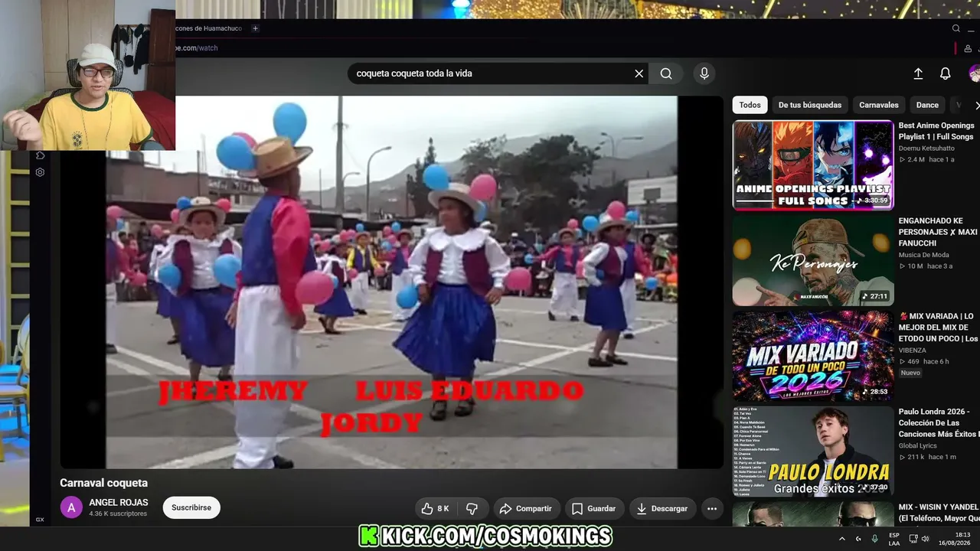The height and width of the screenshot is (551, 980).
Task: Select the Todos filter chip
Action: tap(750, 105)
